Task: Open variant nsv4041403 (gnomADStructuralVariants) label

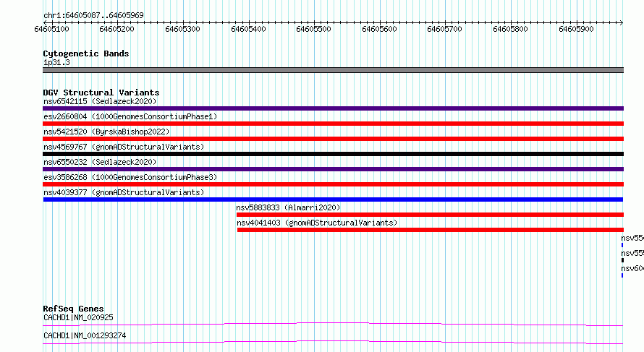Action: [x=317, y=223]
